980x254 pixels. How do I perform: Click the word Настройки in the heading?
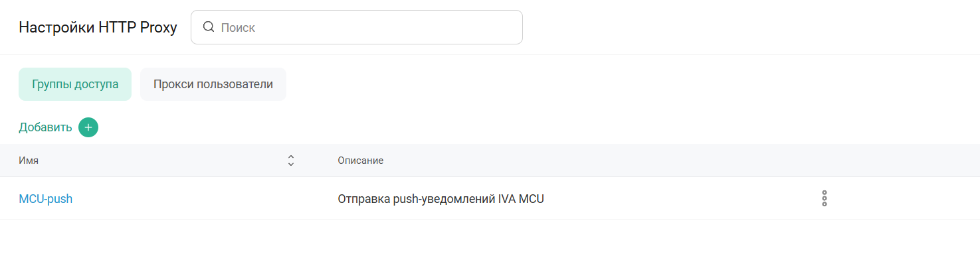tap(56, 27)
